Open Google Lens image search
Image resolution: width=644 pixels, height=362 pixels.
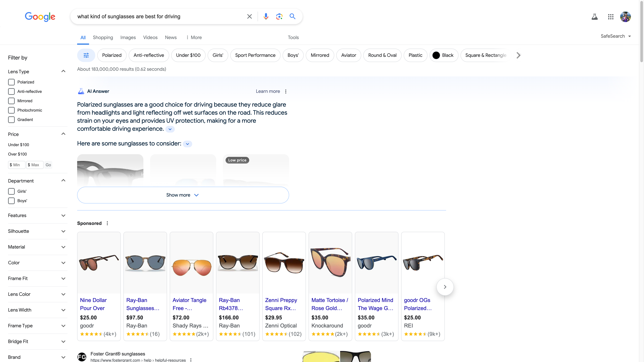(279, 16)
